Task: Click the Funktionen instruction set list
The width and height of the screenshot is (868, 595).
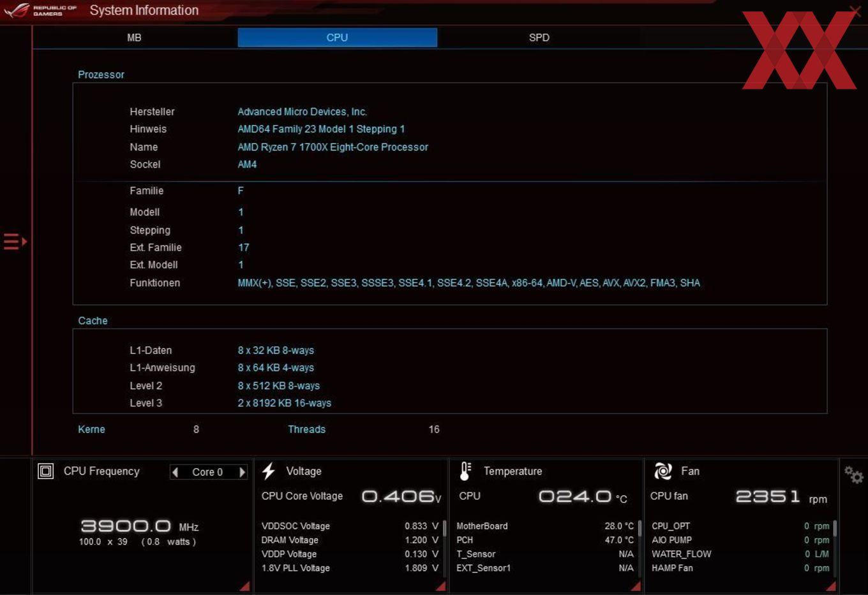Action: pos(468,283)
